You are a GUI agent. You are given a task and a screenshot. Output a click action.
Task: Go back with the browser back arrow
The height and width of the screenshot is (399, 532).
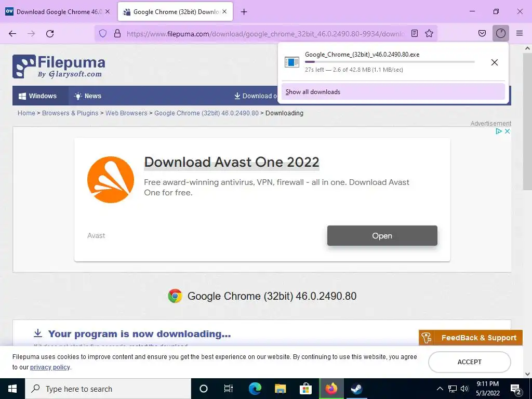click(12, 33)
